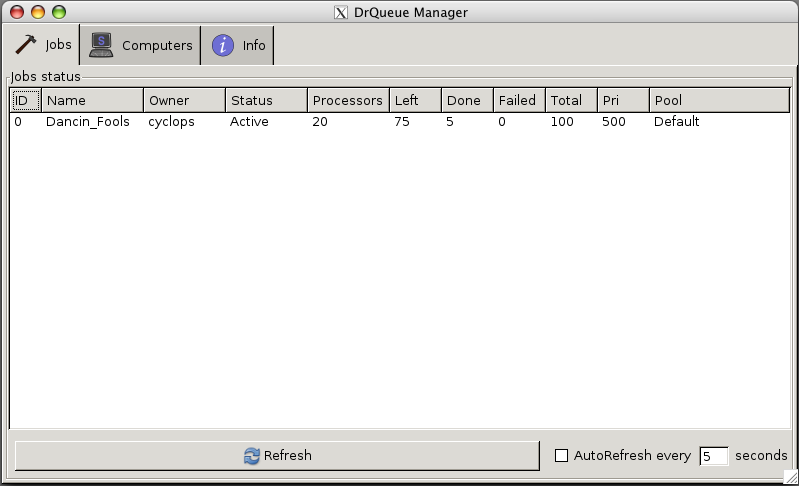Click the computer icon on the Computers tab
The width and height of the screenshot is (799, 486).
click(101, 45)
